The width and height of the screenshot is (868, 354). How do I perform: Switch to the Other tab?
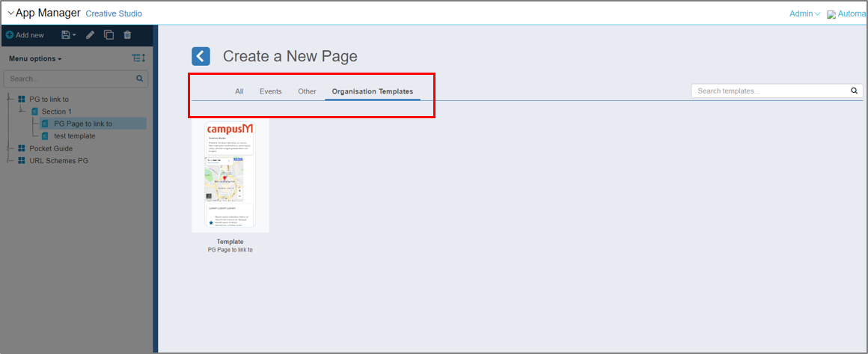[308, 91]
